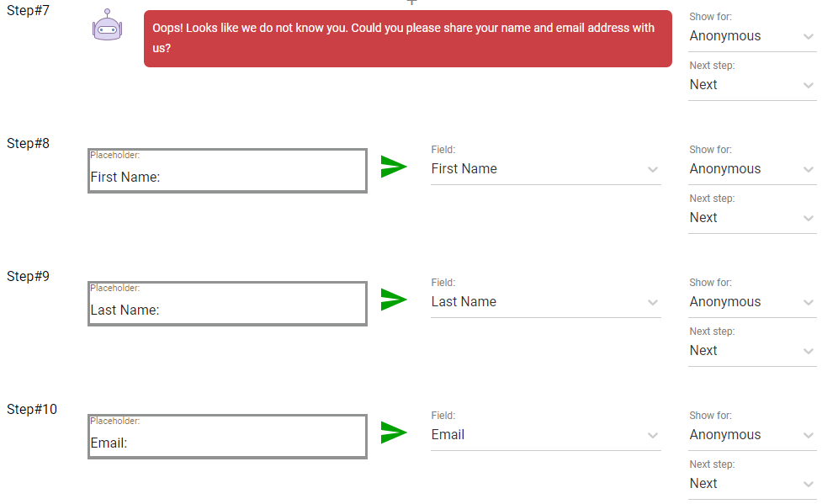The image size is (822, 504).
Task: Open the Last Name field dropdown
Action: pyautogui.click(x=546, y=302)
